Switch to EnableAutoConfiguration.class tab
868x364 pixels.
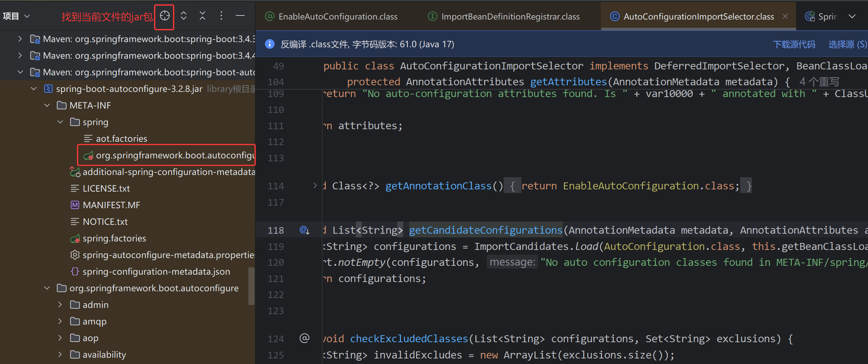[x=332, y=17]
